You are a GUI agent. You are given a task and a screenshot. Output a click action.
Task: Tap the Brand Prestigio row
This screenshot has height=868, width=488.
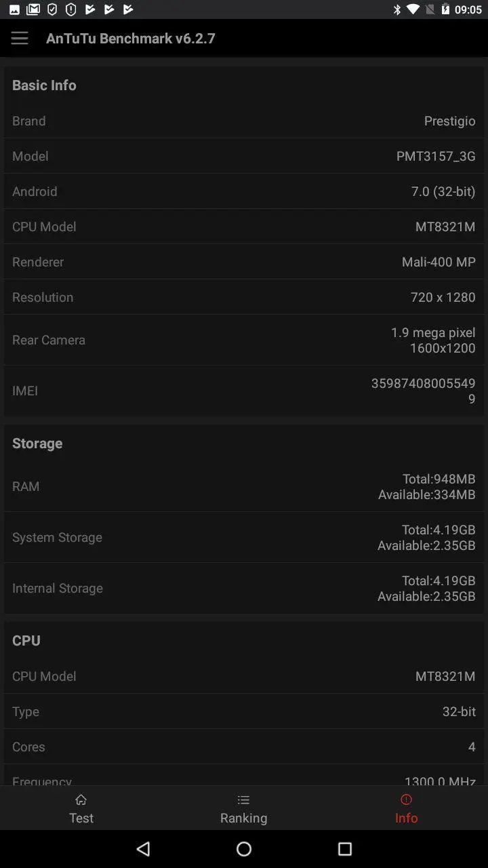(x=244, y=121)
